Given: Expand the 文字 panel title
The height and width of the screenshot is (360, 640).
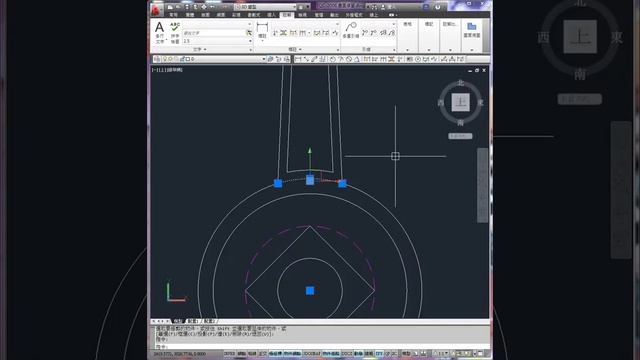Looking at the screenshot, I should 200,49.
